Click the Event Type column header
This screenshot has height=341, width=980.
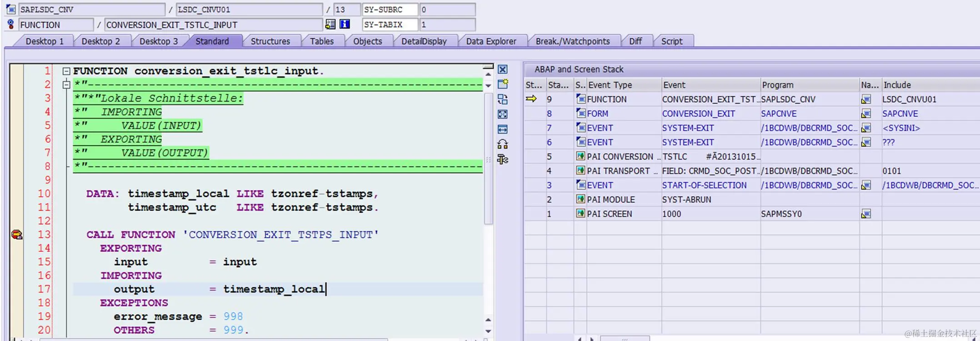coord(624,85)
